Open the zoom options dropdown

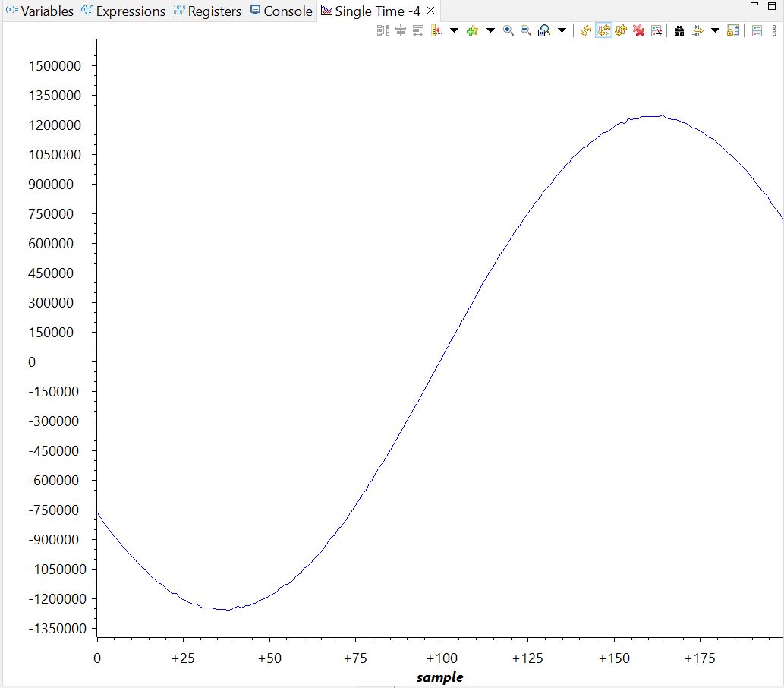[562, 30]
